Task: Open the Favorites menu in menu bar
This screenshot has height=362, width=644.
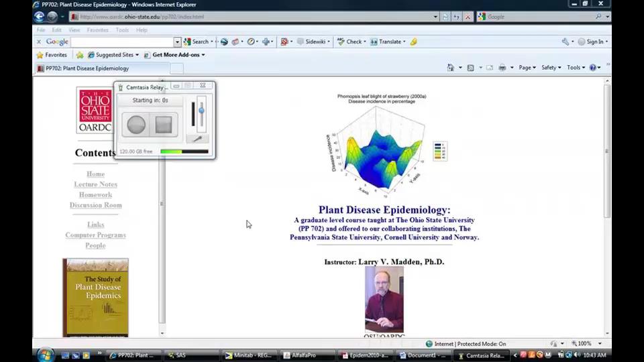Action: [x=97, y=30]
